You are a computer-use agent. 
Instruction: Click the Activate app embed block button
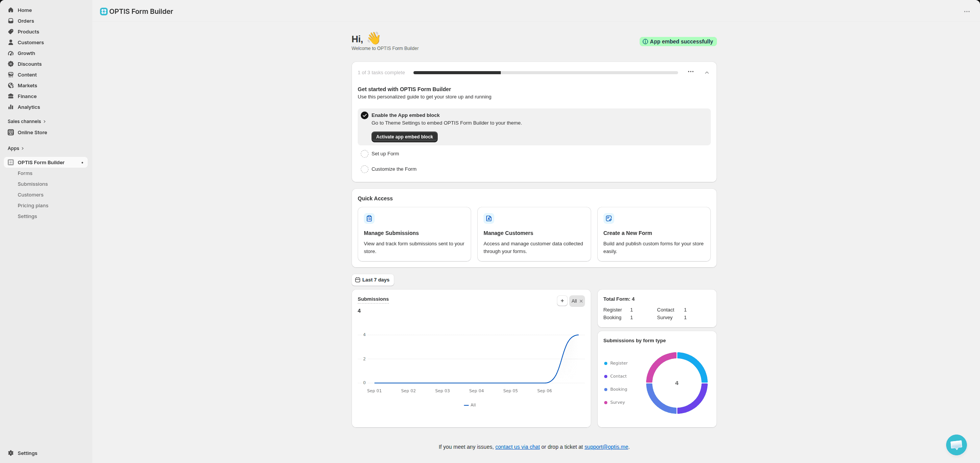coord(404,137)
